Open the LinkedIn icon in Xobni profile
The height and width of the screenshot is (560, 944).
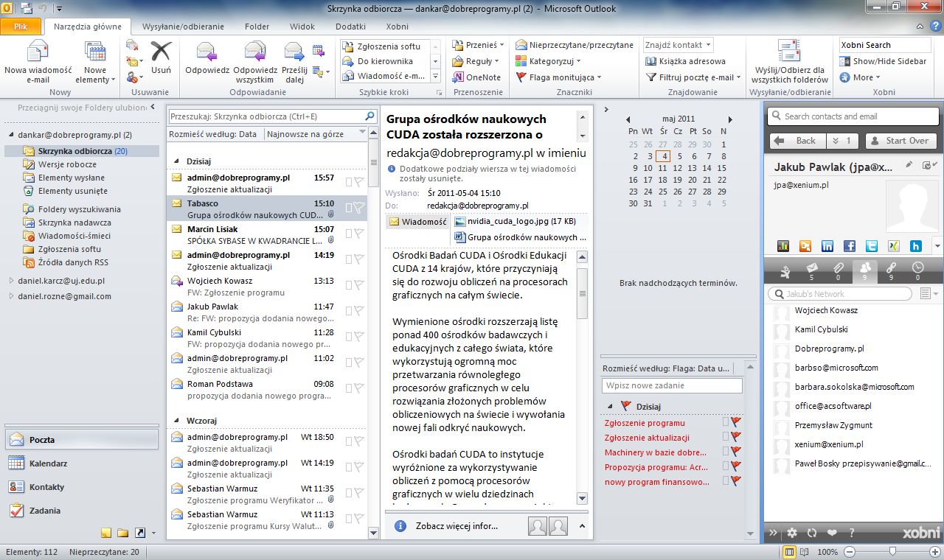pos(827,246)
